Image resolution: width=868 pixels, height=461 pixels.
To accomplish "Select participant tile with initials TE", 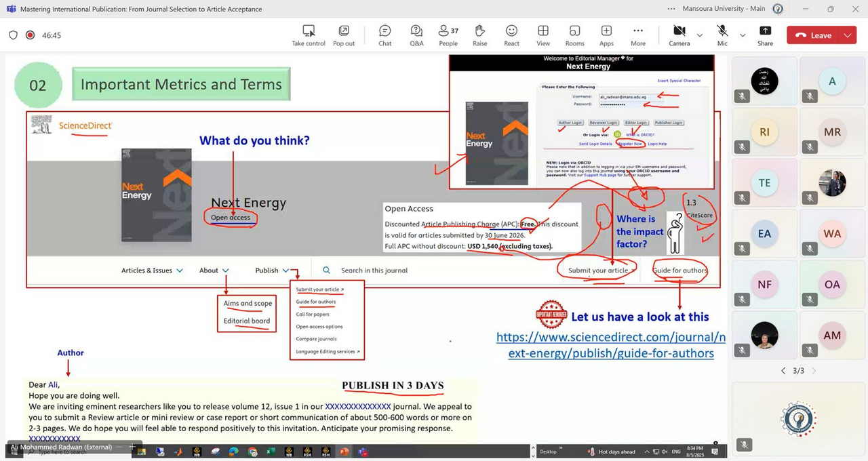I will [x=764, y=183].
